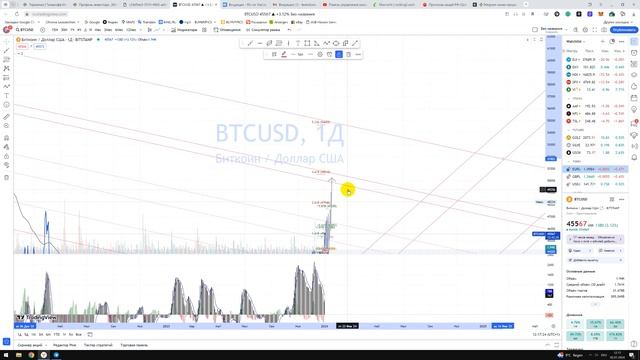Open the notifications bell in right sidebar
This screenshot has height=360, width=640.
[634, 157]
